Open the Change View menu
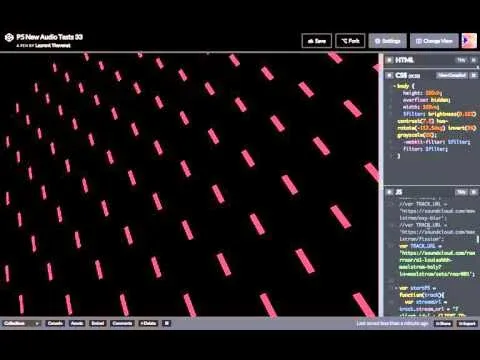The width and height of the screenshot is (480, 360). coord(434,41)
